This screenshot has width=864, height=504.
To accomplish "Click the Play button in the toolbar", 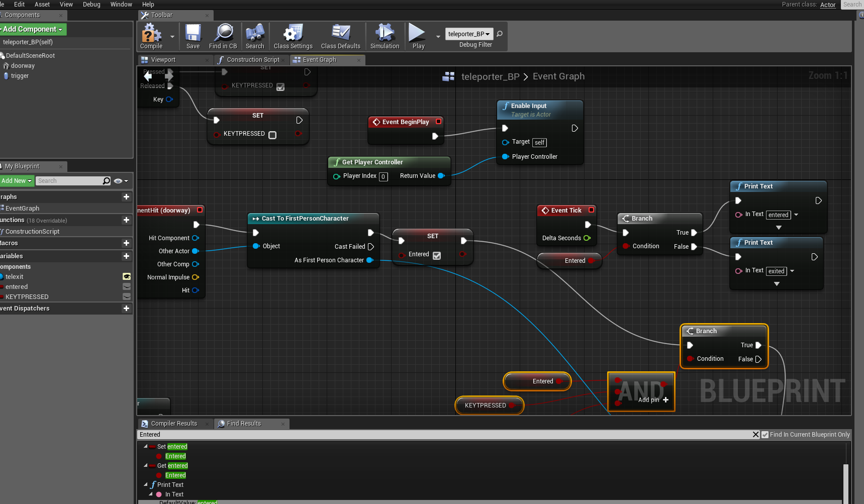I will (x=418, y=37).
